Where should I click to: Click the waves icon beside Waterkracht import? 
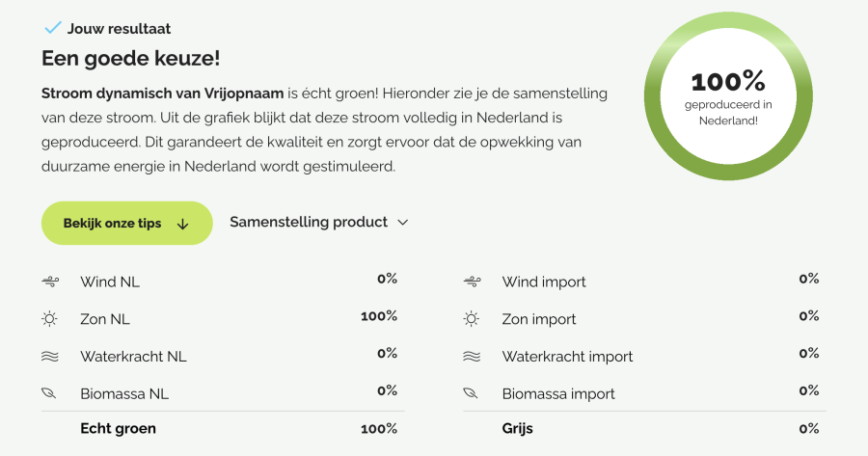click(472, 357)
